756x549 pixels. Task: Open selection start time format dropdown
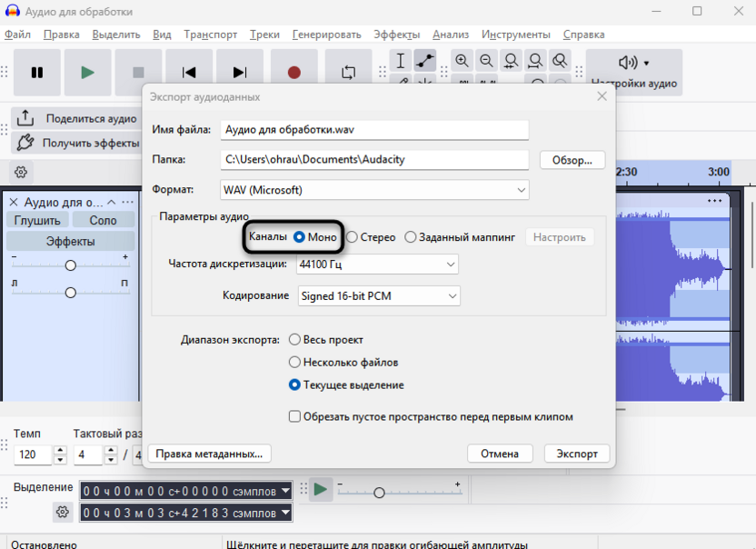coord(286,491)
